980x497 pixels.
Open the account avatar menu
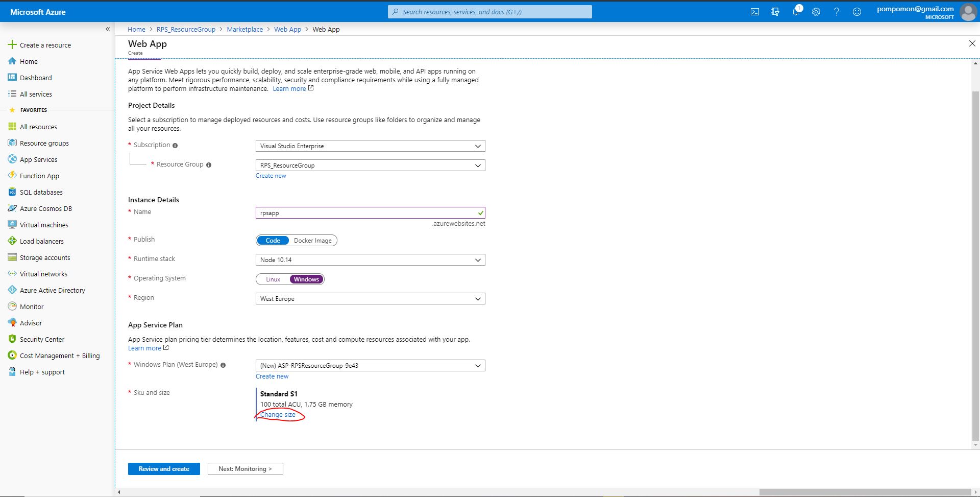(x=968, y=12)
